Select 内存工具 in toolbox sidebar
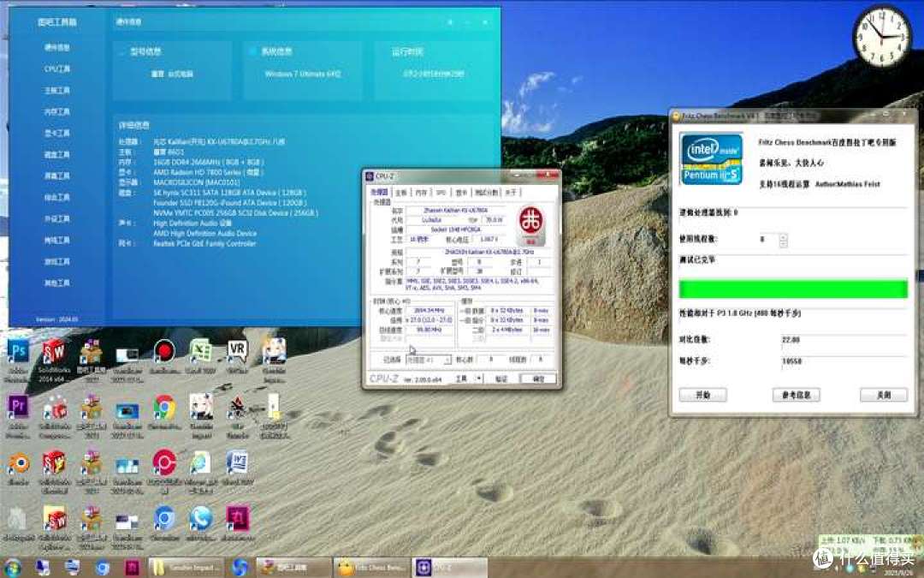Viewport: 924px width, 578px height. (57, 111)
